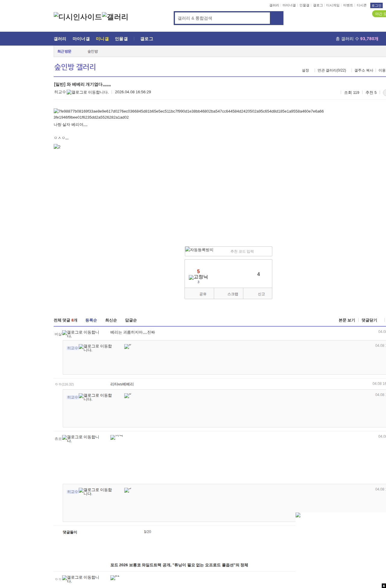Select 갤로그 in the blue navigation bar
This screenshot has height=588, width=386.
tap(147, 39)
